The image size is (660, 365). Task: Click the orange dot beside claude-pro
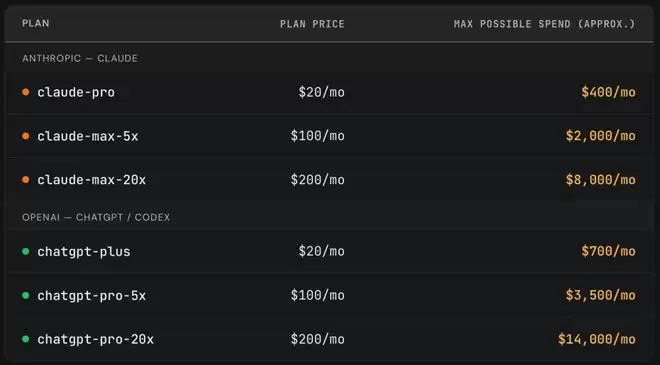point(26,92)
